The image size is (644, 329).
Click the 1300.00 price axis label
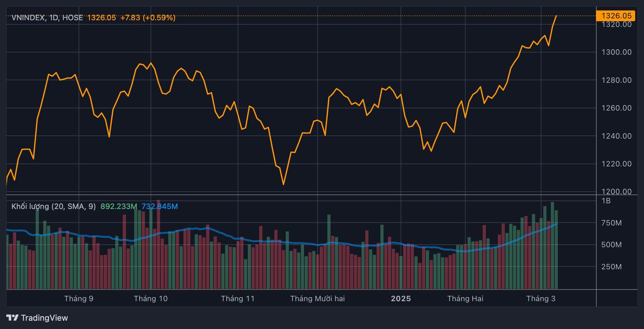616,52
